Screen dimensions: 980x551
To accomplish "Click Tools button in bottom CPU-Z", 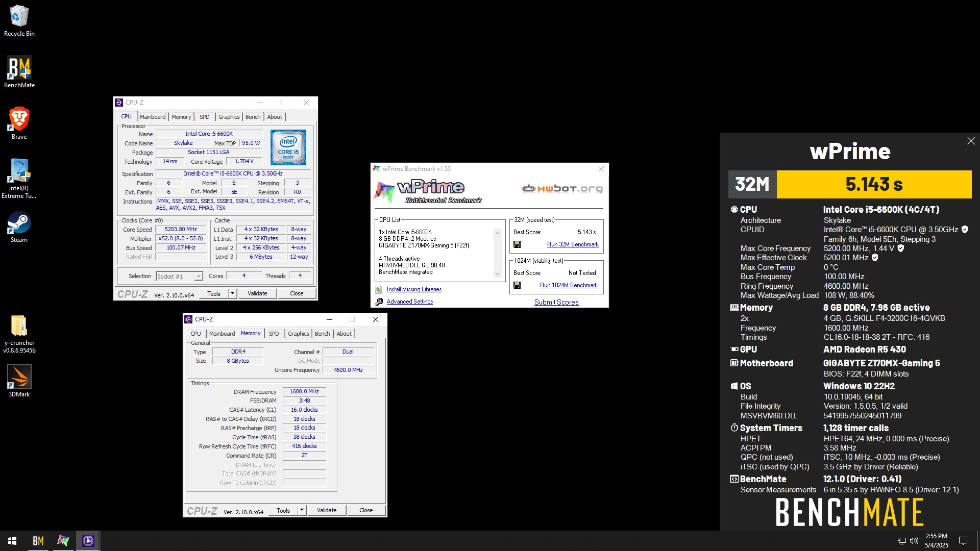I will pyautogui.click(x=283, y=510).
